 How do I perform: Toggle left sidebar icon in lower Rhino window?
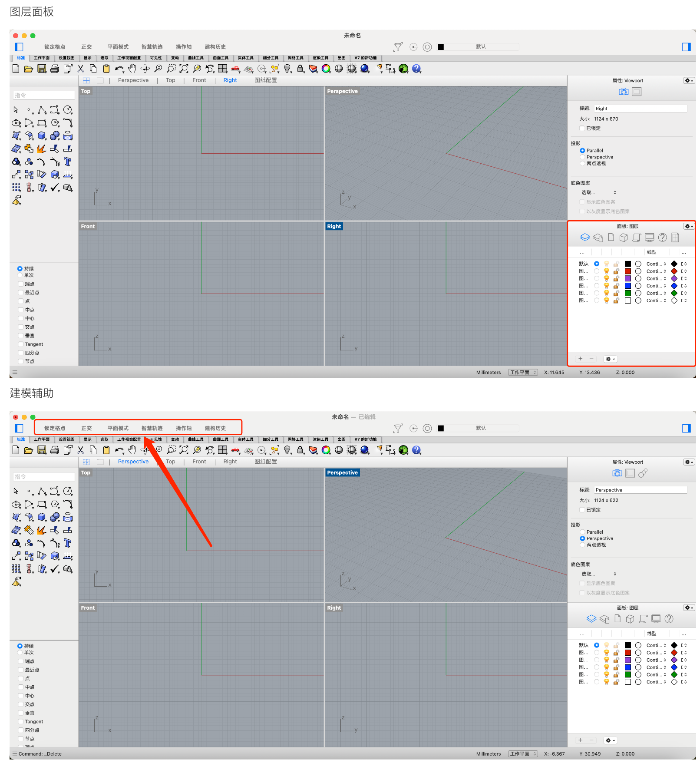(x=19, y=428)
